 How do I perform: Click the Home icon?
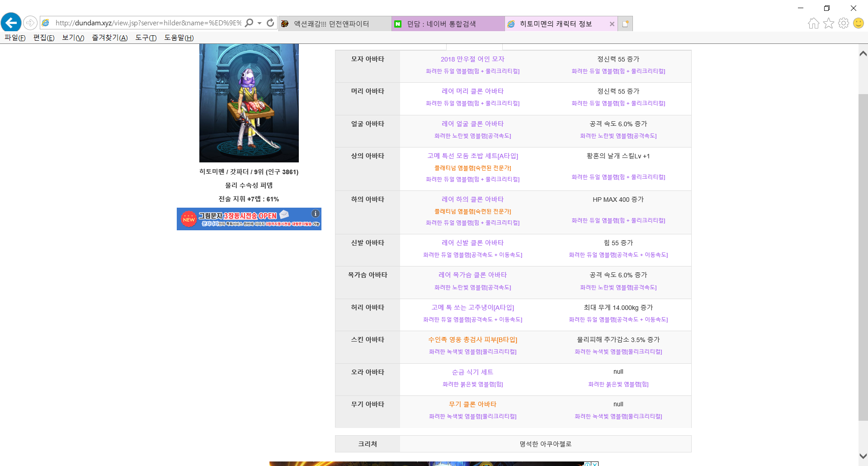(x=813, y=23)
